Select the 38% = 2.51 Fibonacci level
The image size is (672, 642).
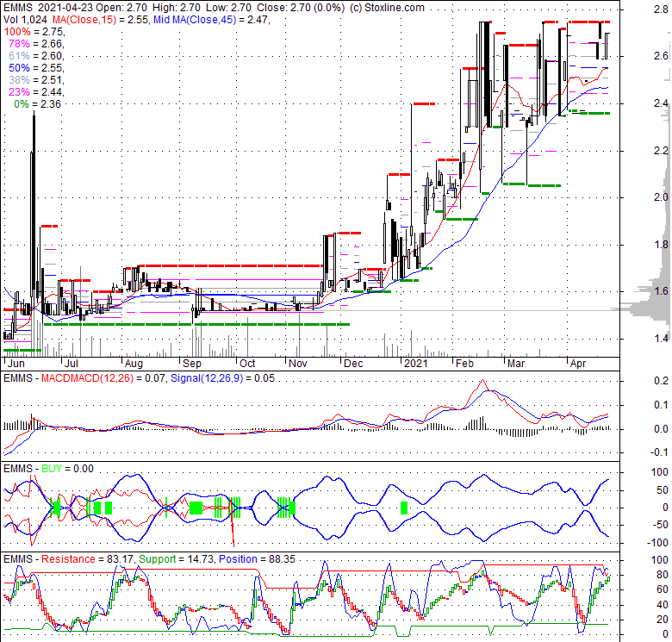pyautogui.click(x=36, y=80)
